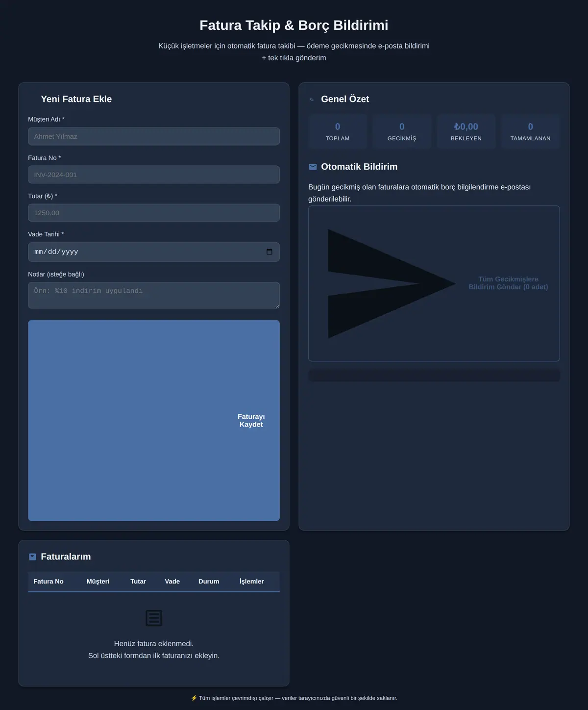Click the İşlemler column header

[251, 581]
